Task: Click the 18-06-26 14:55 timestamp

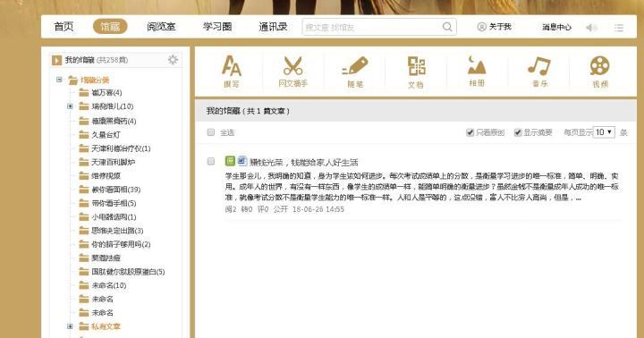Action: [318, 209]
